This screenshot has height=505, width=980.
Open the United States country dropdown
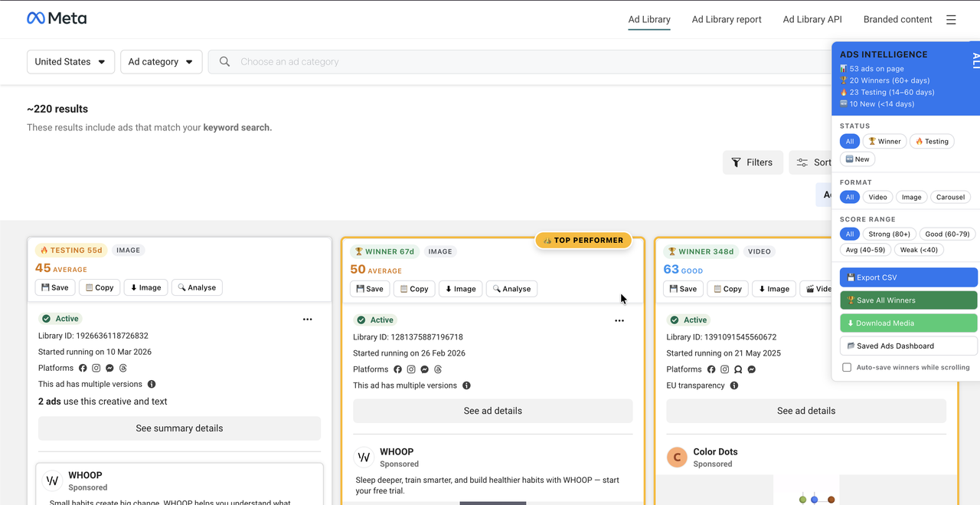70,61
